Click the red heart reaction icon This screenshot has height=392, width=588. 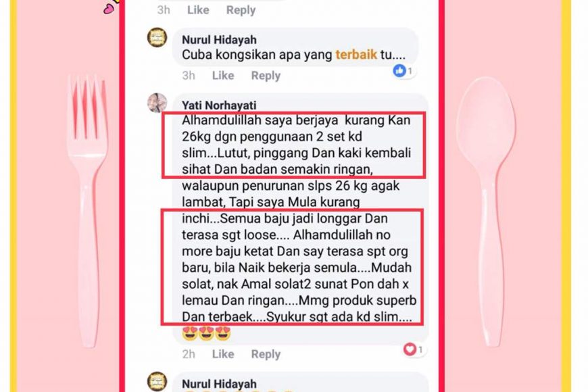(x=410, y=349)
